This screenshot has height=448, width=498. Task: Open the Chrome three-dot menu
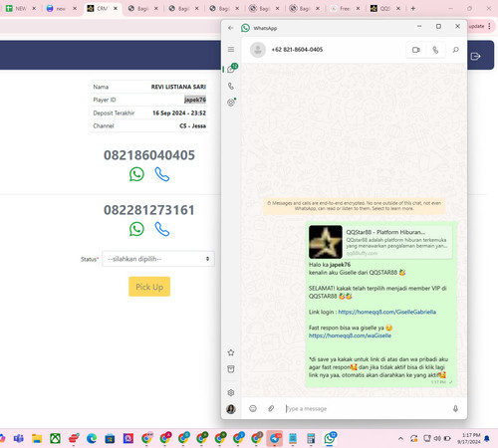point(489,26)
